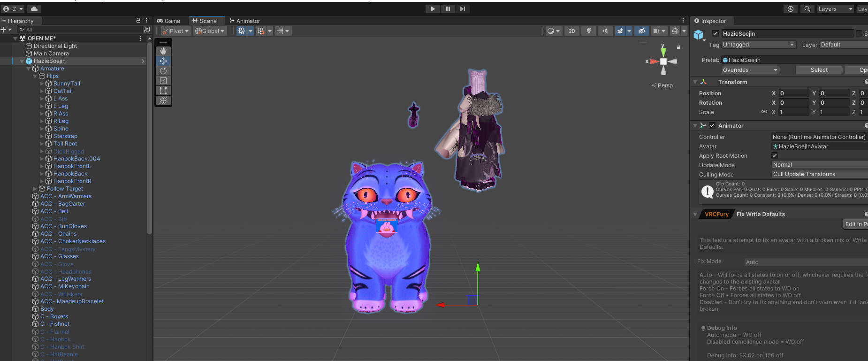Viewport: 868px width, 361px height.
Task: Open the shading draw mode dropdown
Action: tap(554, 31)
